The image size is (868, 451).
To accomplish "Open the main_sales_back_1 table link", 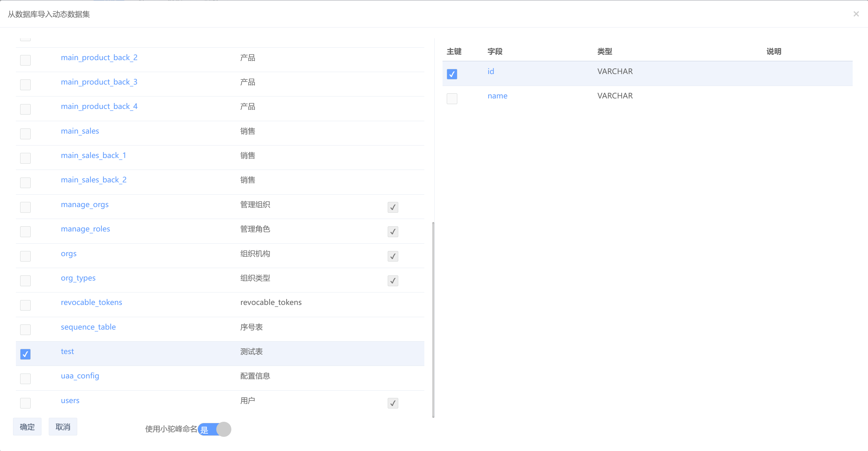I will [93, 155].
